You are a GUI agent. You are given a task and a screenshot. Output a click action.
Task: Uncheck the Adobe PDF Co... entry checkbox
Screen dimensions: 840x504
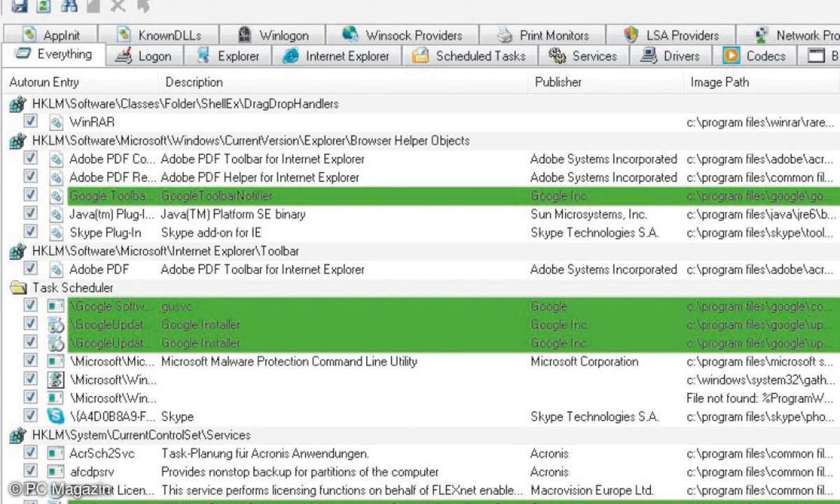tap(30, 158)
